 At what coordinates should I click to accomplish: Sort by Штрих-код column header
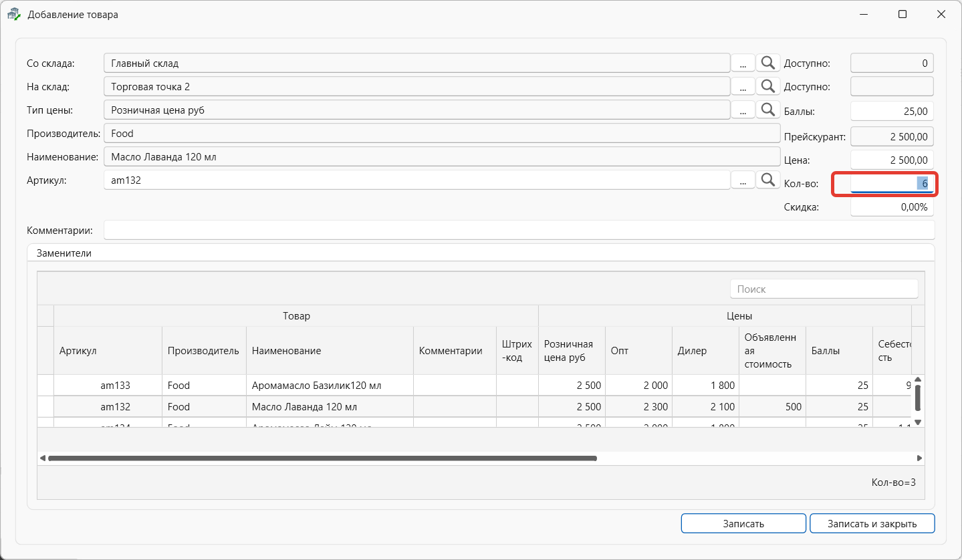(x=517, y=350)
